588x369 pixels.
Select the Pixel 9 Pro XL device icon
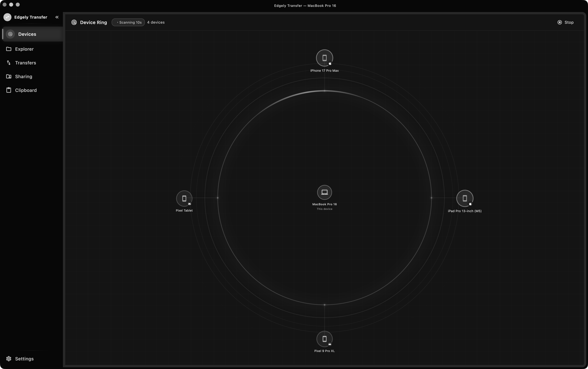pyautogui.click(x=324, y=339)
